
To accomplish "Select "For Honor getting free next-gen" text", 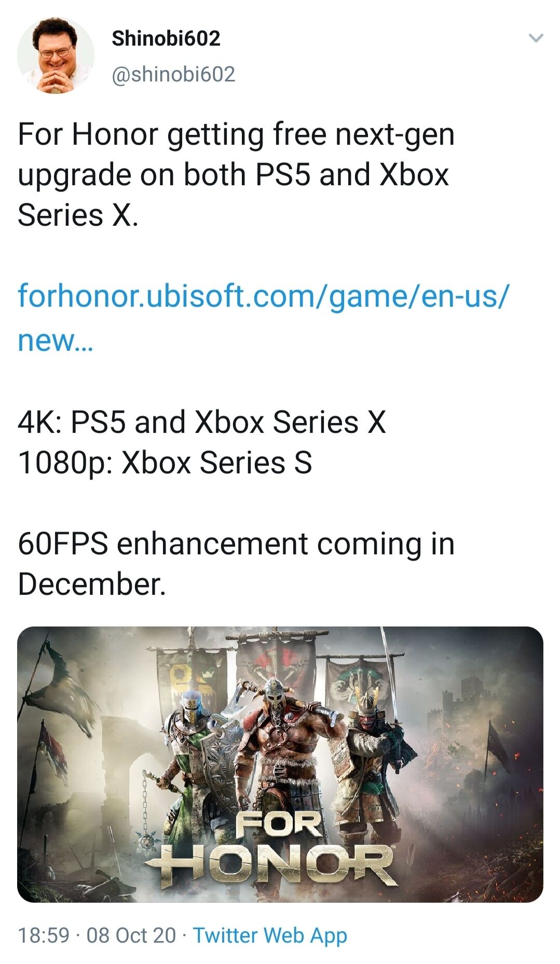I will pos(236,134).
